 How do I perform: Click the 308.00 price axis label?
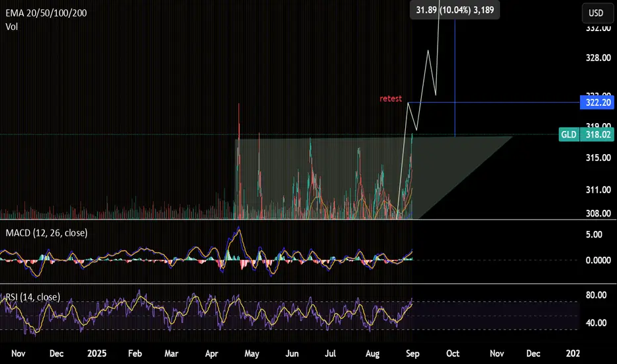pos(598,213)
